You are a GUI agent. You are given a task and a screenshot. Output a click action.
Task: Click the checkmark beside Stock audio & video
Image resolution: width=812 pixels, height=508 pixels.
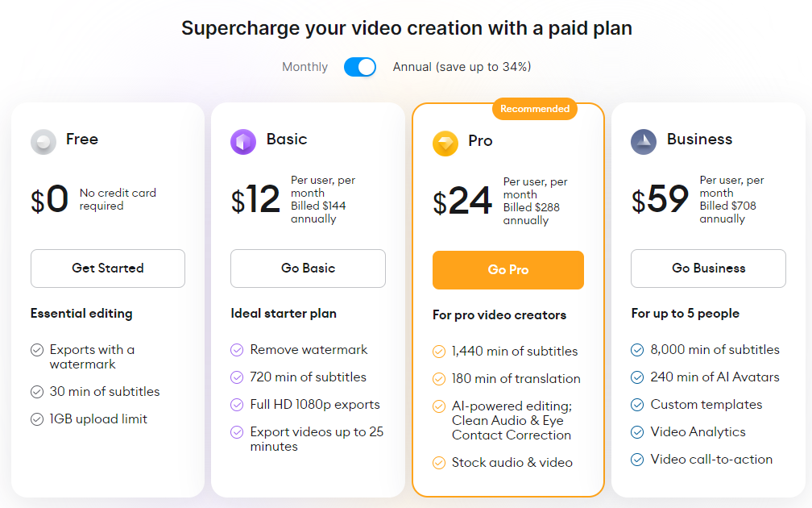pyautogui.click(x=439, y=462)
